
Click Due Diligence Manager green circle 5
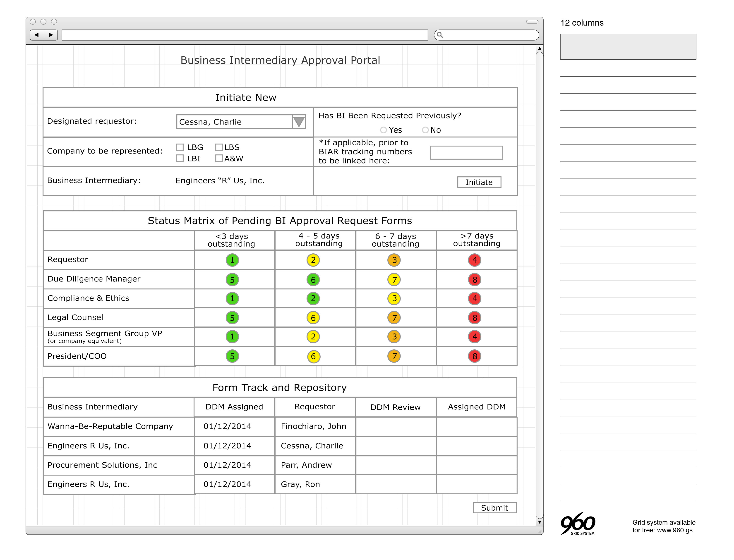tap(232, 280)
